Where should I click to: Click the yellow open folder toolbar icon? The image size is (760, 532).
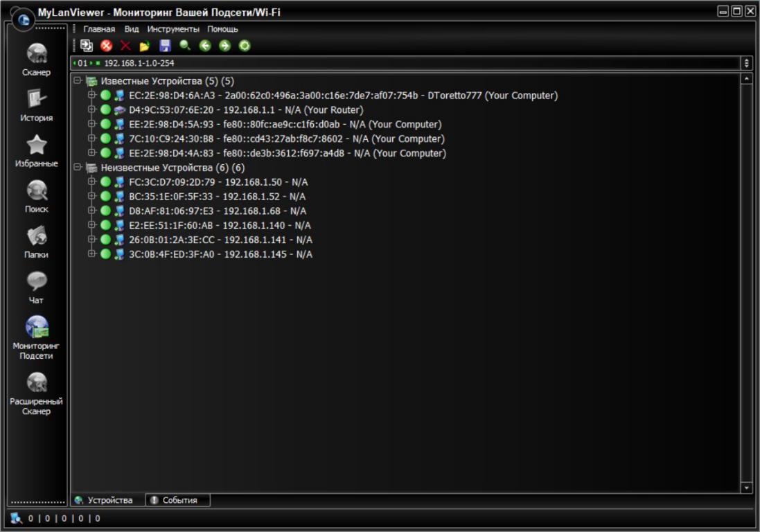(x=145, y=46)
